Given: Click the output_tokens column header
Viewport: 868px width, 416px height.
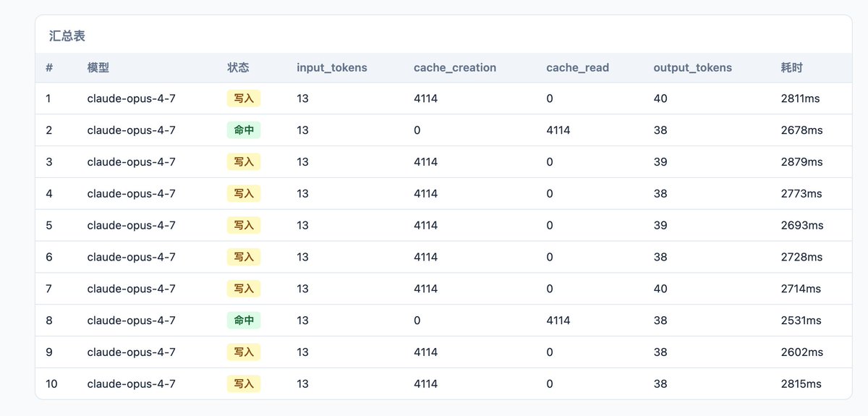Looking at the screenshot, I should click(693, 67).
